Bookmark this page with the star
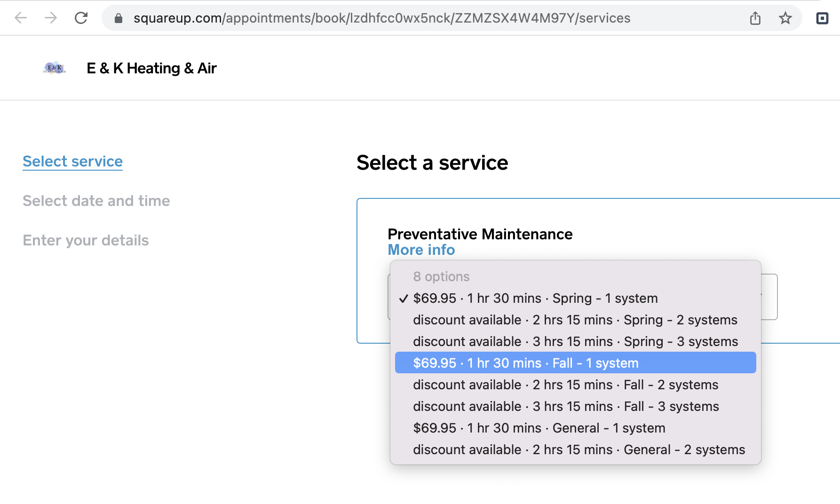 pos(785,18)
